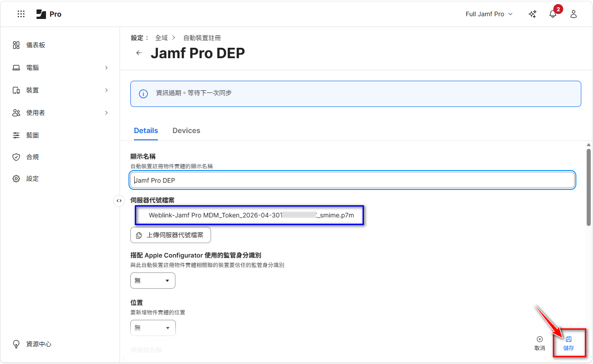
Task: Click the info icon in the sync banner
Action: pyautogui.click(x=143, y=94)
